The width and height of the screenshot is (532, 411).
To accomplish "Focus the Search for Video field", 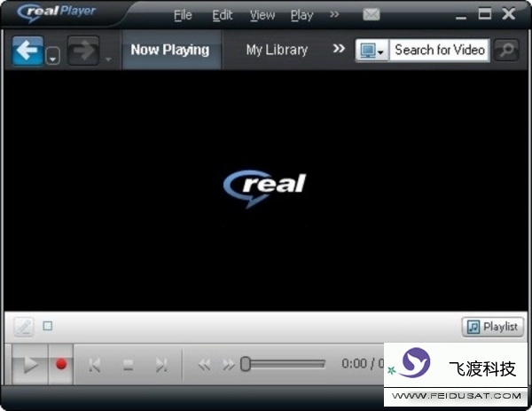I will click(x=440, y=51).
